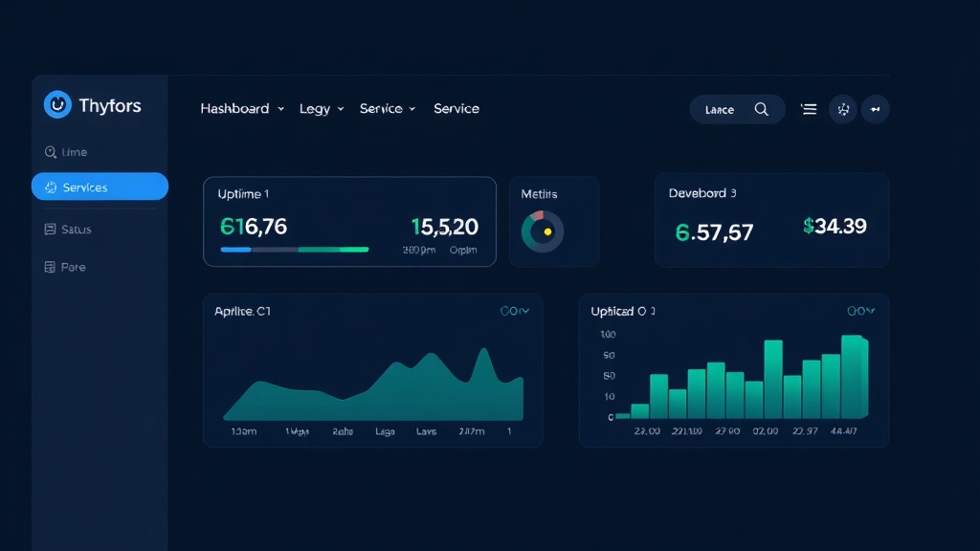
Task: Click the circular network icon in the top bar
Action: pos(843,109)
